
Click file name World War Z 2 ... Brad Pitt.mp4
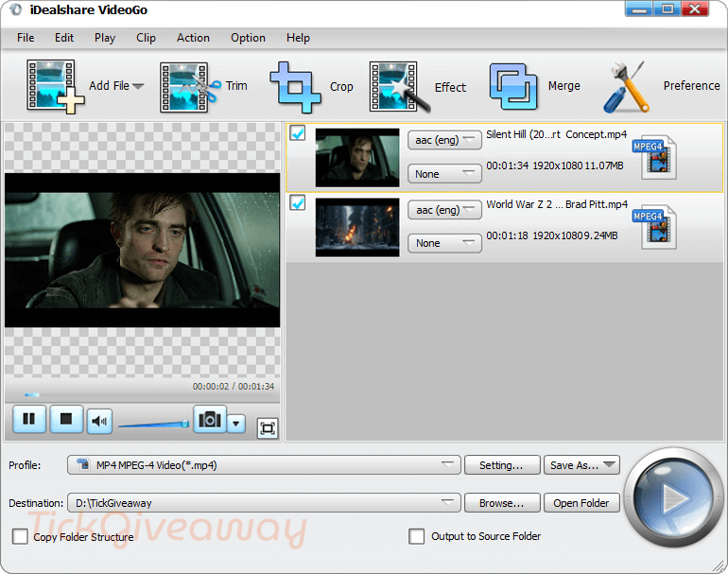point(557,204)
